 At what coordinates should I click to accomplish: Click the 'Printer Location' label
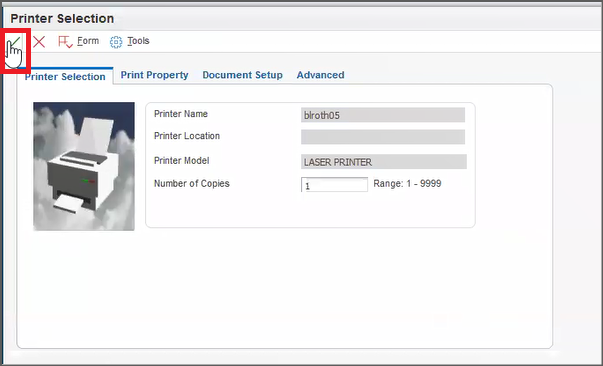pos(187,136)
